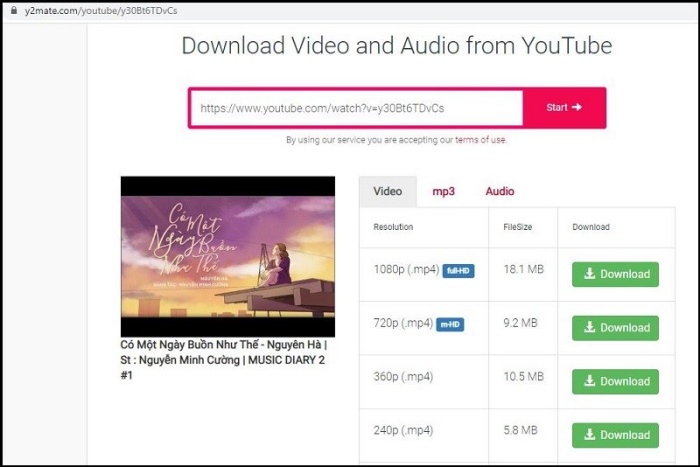Click the page heading Download Video and Audio
Image resolution: width=700 pixels, height=467 pixels.
coord(396,46)
